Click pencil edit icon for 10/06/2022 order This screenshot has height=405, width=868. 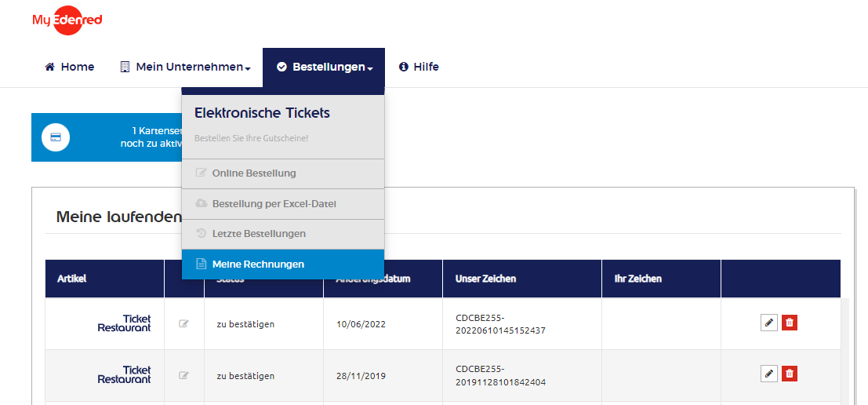coord(769,323)
